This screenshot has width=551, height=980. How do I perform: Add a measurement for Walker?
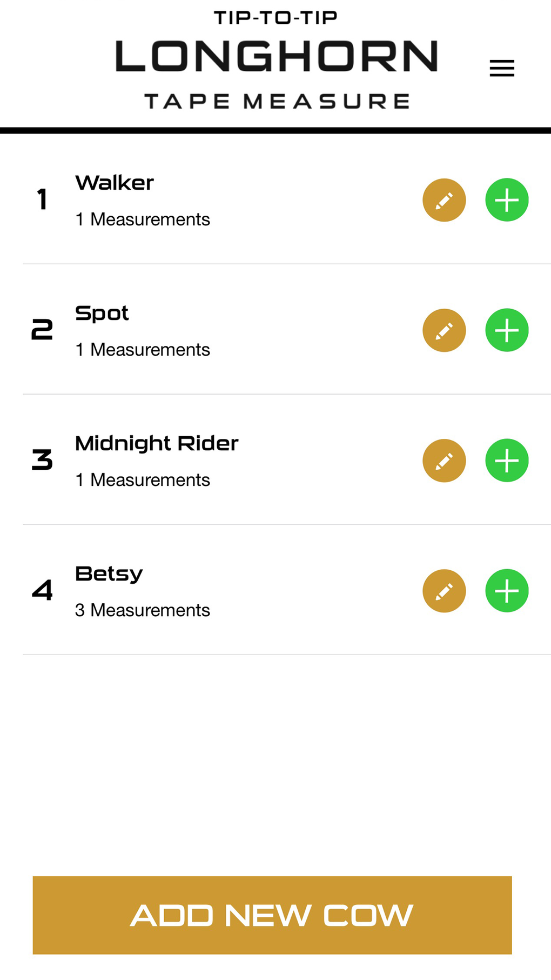[x=507, y=200]
